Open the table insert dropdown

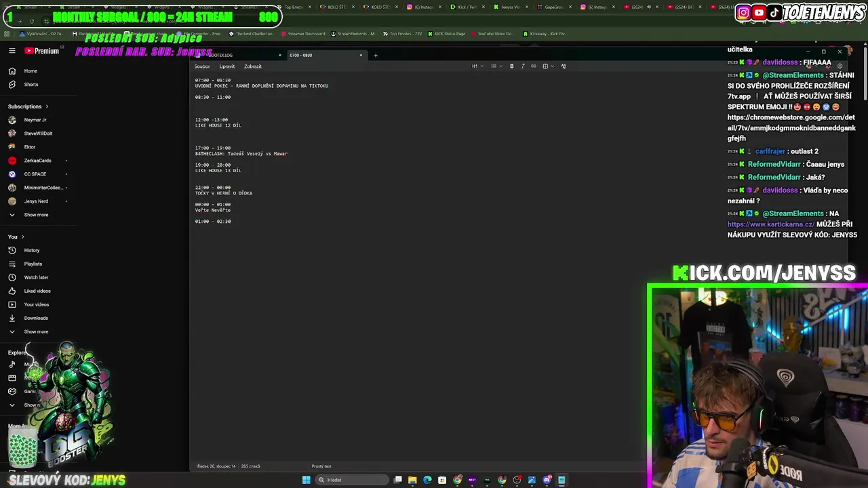coord(547,66)
